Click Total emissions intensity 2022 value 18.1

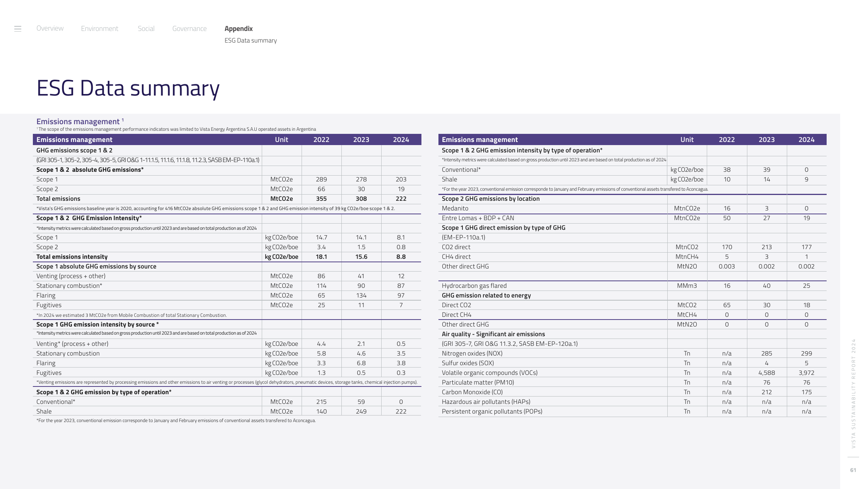coord(321,257)
